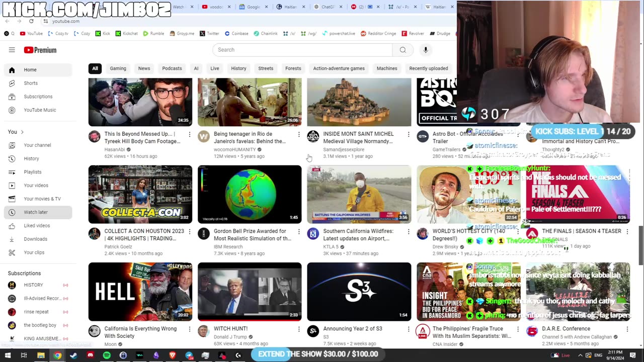Open D.A.R.E. Conference video title
The height and width of the screenshot is (362, 644).
coord(566,329)
